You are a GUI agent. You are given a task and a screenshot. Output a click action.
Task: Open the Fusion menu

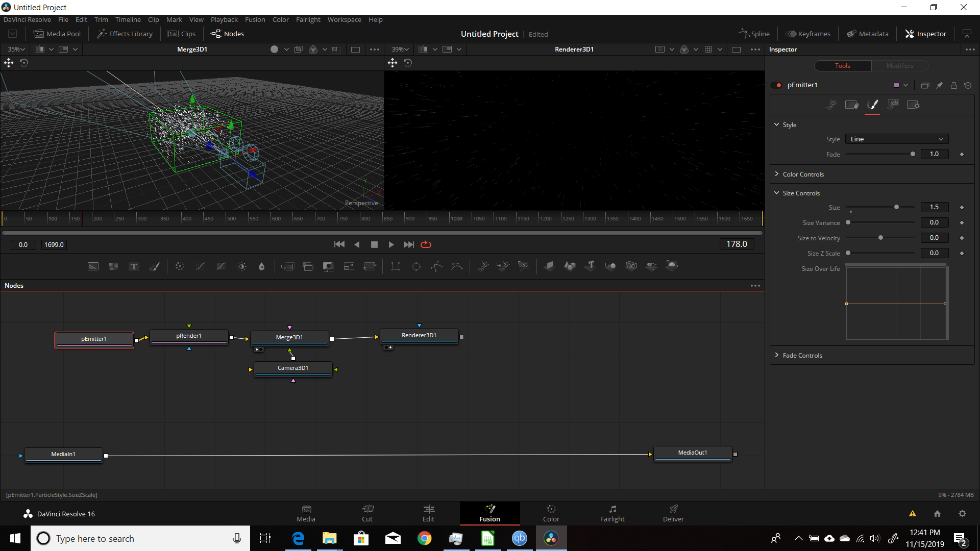255,19
